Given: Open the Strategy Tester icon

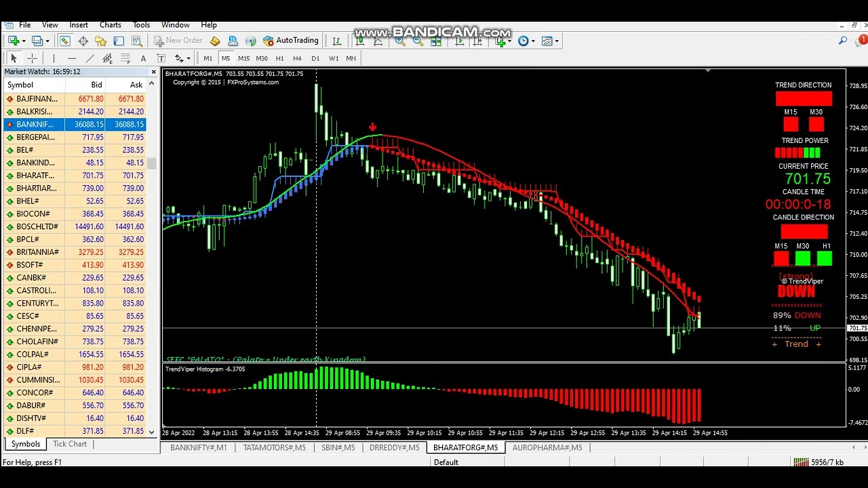Looking at the screenshot, I should tap(136, 41).
